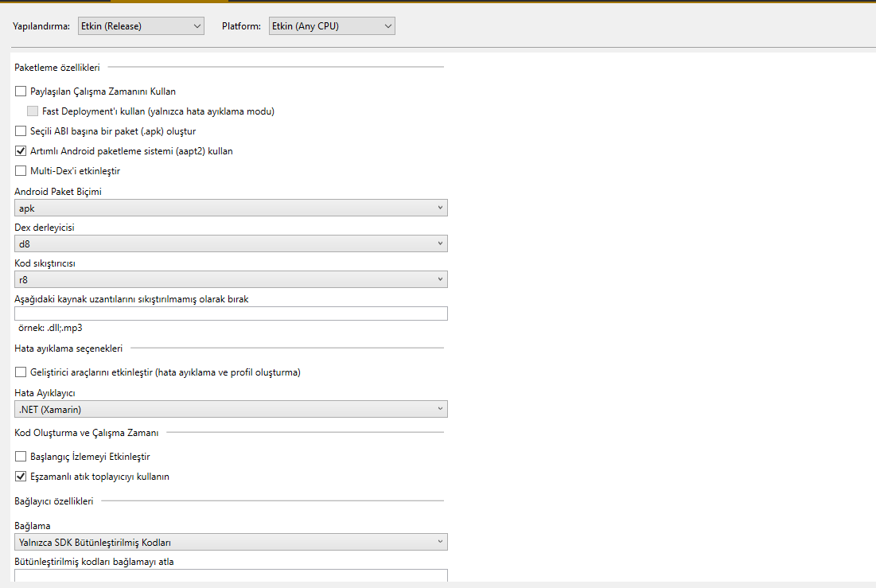Toggle Fast Deployment'ı kullan option

point(33,111)
